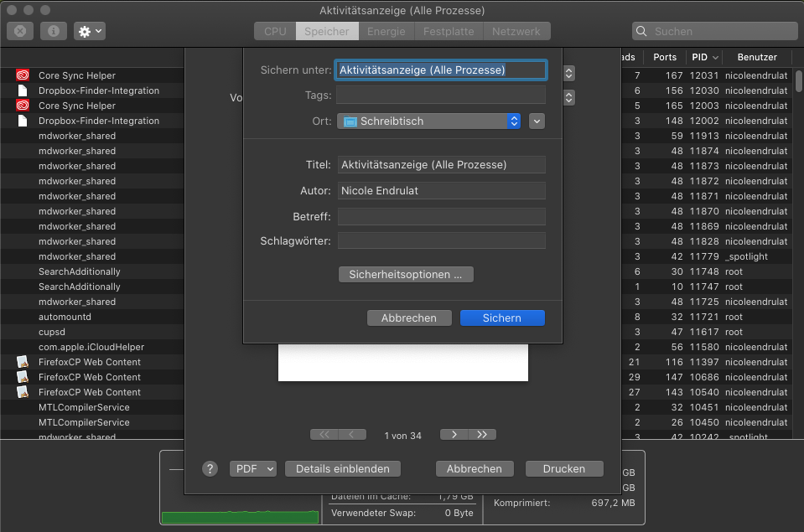Click the stop process X icon
The height and width of the screenshot is (532, 804).
[x=20, y=31]
